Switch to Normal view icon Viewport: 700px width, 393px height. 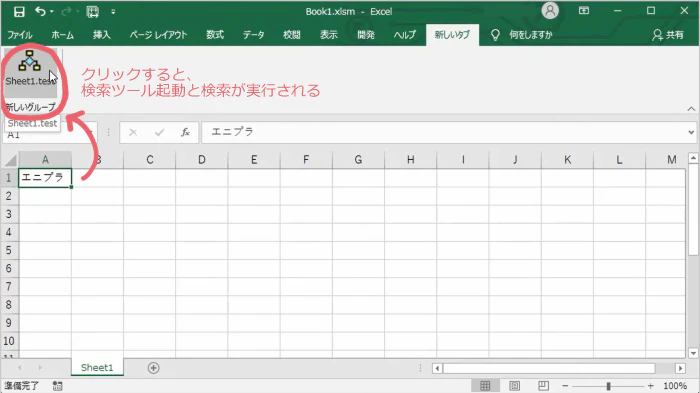click(485, 386)
